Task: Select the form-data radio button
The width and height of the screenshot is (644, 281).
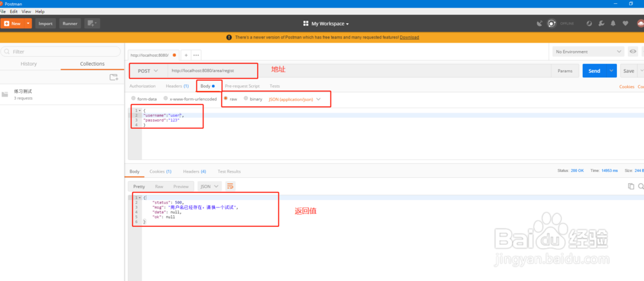Action: click(x=133, y=99)
